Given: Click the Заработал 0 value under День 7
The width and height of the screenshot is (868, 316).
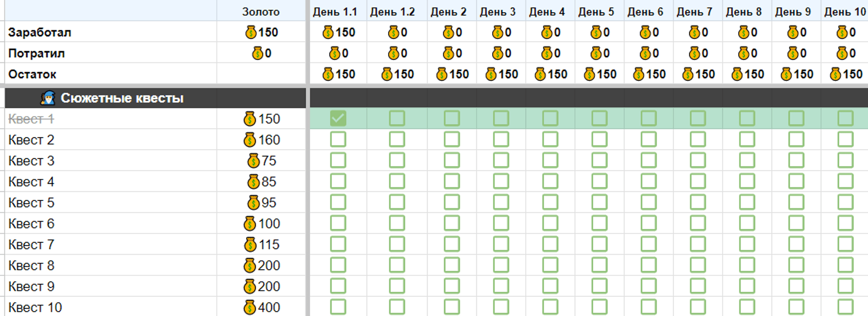Looking at the screenshot, I should click(705, 32).
